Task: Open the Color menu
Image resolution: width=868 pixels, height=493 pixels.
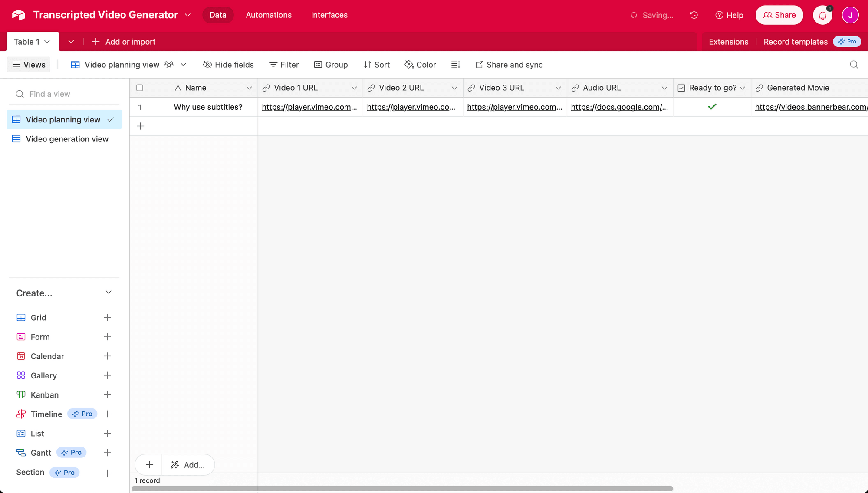Action: click(x=420, y=64)
